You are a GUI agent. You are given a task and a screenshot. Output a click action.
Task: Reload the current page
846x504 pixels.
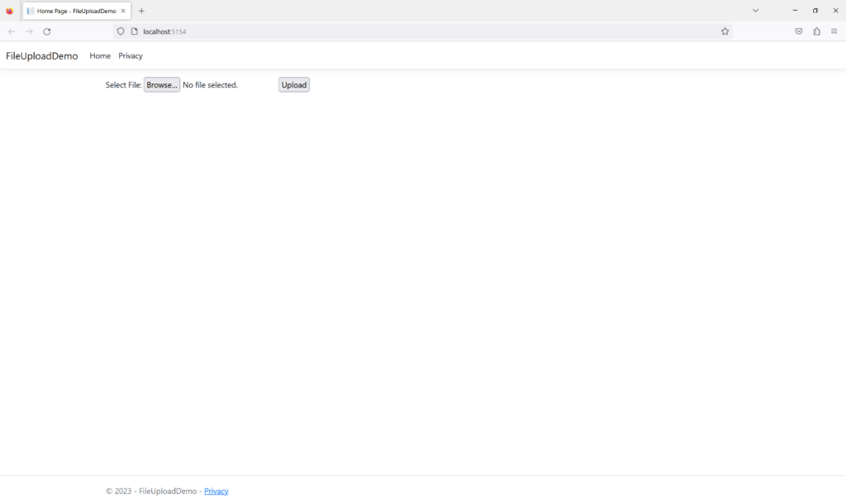[47, 31]
